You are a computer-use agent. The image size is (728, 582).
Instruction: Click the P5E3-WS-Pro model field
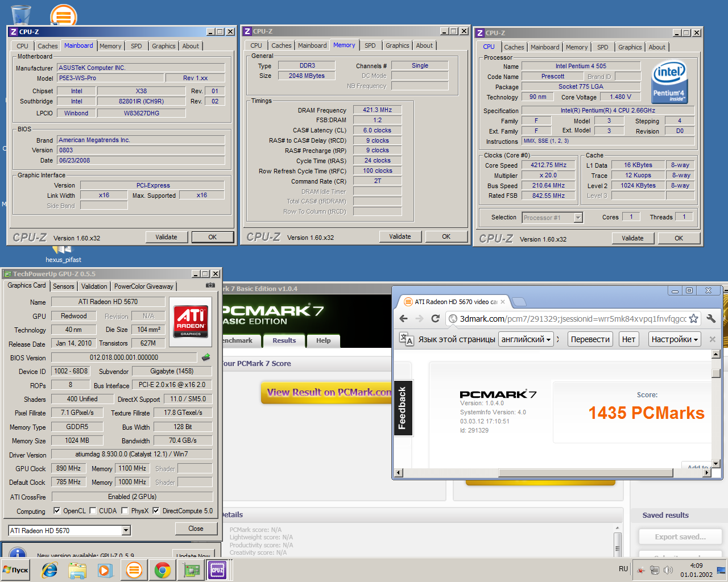click(110, 78)
